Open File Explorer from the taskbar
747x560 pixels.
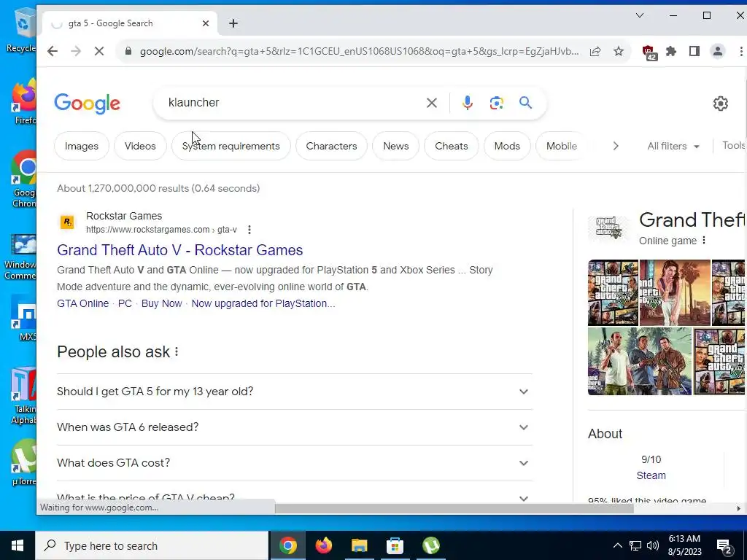click(360, 545)
